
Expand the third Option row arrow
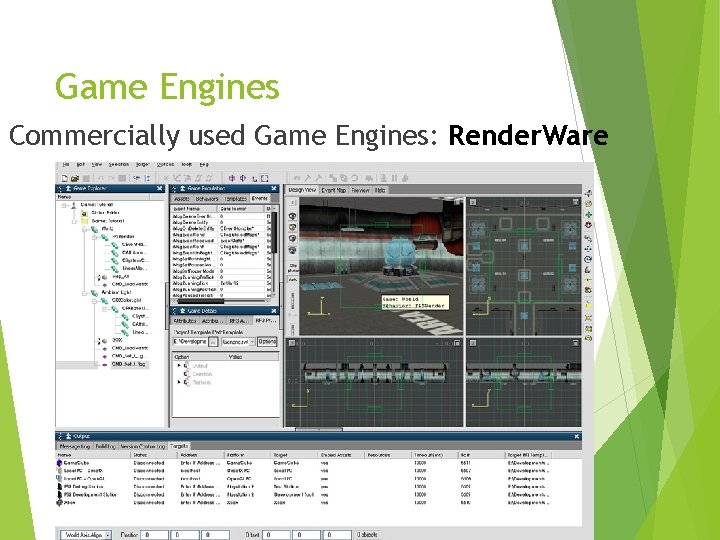179,382
